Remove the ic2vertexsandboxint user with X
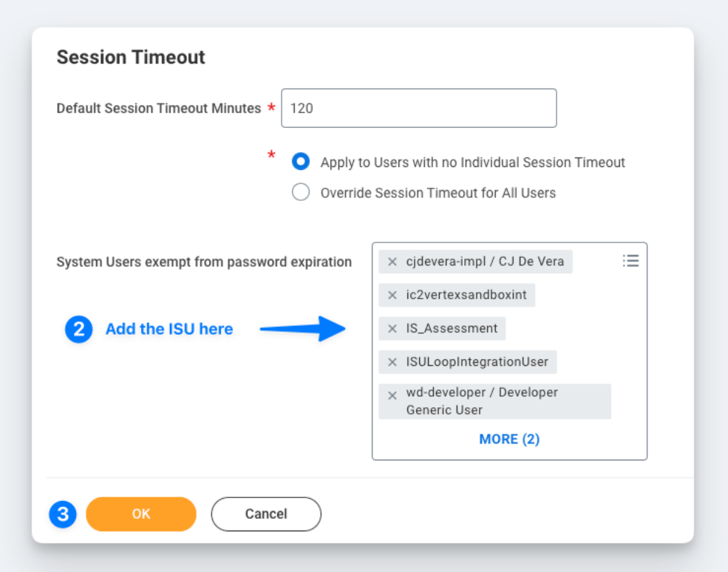 392,295
